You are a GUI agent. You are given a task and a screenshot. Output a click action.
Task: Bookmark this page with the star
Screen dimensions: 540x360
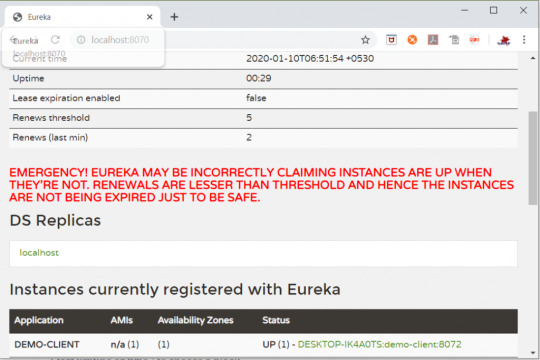[365, 40]
